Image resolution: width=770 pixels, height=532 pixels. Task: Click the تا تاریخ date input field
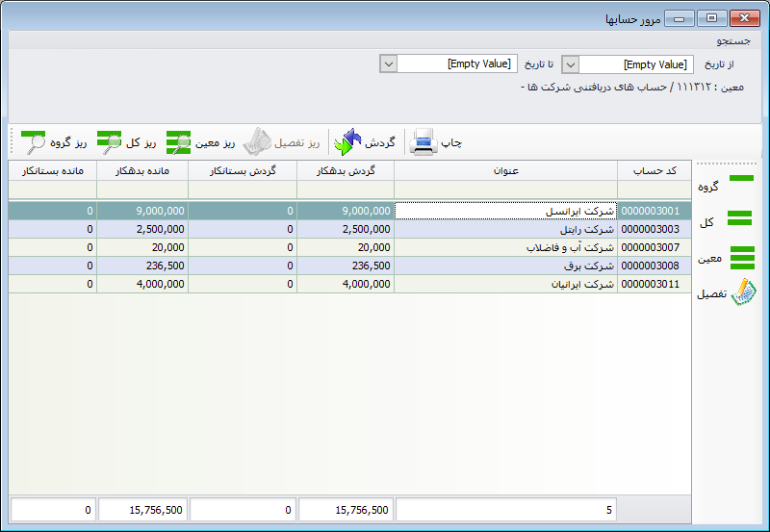point(456,63)
